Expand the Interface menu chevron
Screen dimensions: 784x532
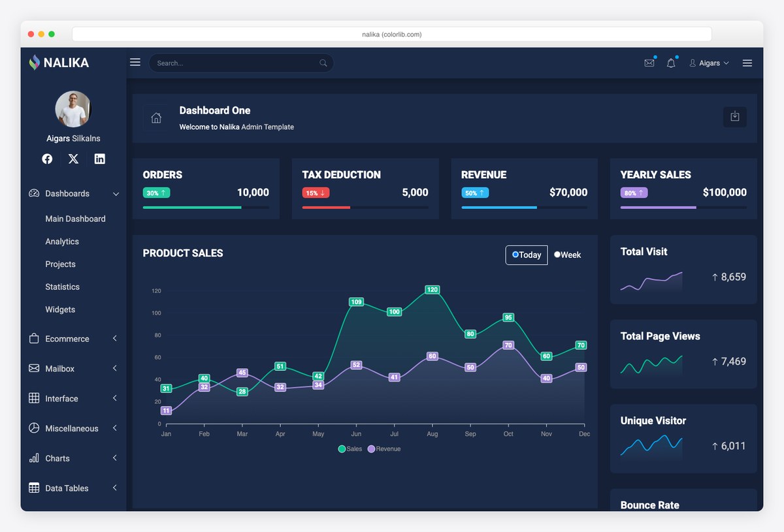(x=115, y=398)
